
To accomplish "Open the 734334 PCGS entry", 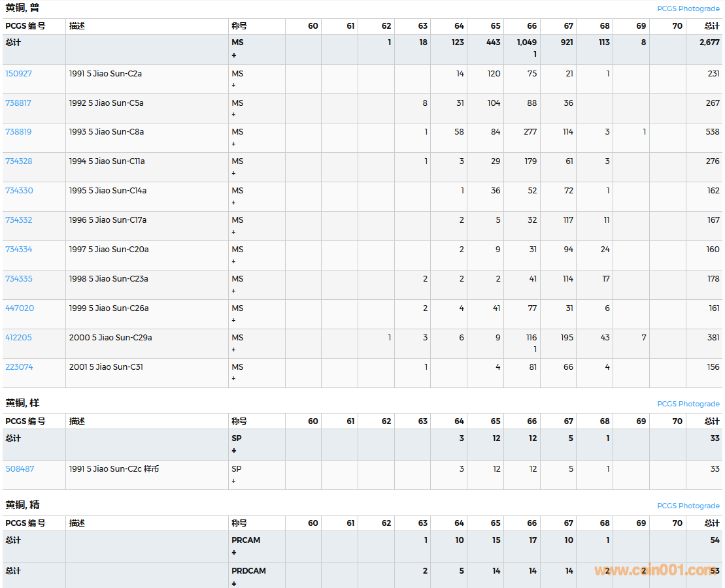I will click(x=18, y=250).
